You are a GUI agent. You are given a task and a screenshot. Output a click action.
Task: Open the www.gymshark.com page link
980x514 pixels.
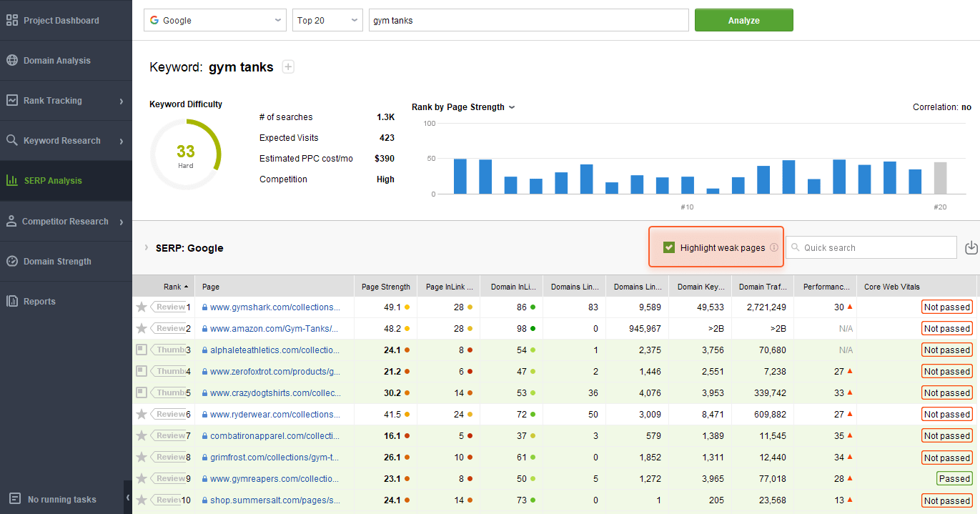tap(275, 307)
